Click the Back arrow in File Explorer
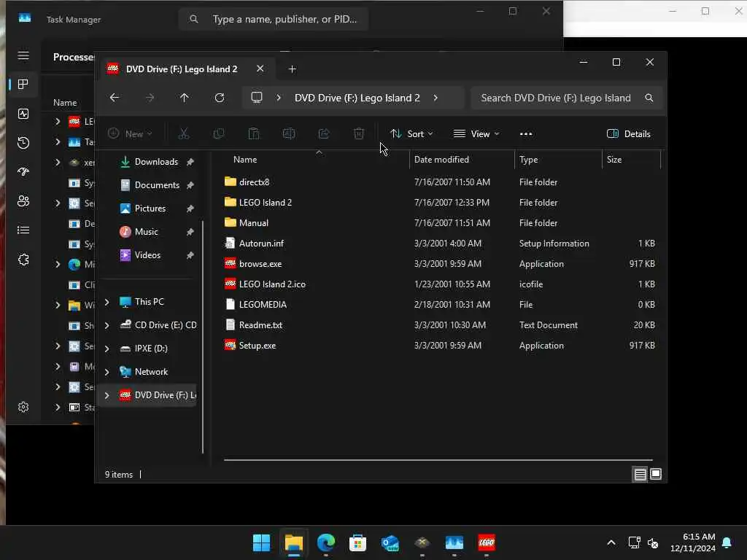The height and width of the screenshot is (560, 747). pos(115,98)
